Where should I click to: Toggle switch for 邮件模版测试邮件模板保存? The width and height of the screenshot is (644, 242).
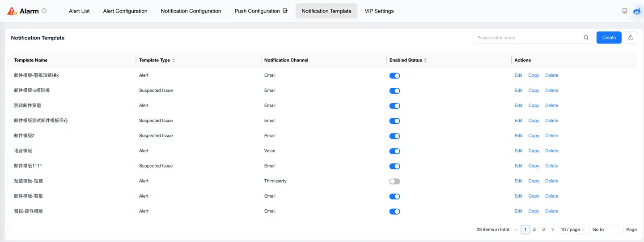394,121
